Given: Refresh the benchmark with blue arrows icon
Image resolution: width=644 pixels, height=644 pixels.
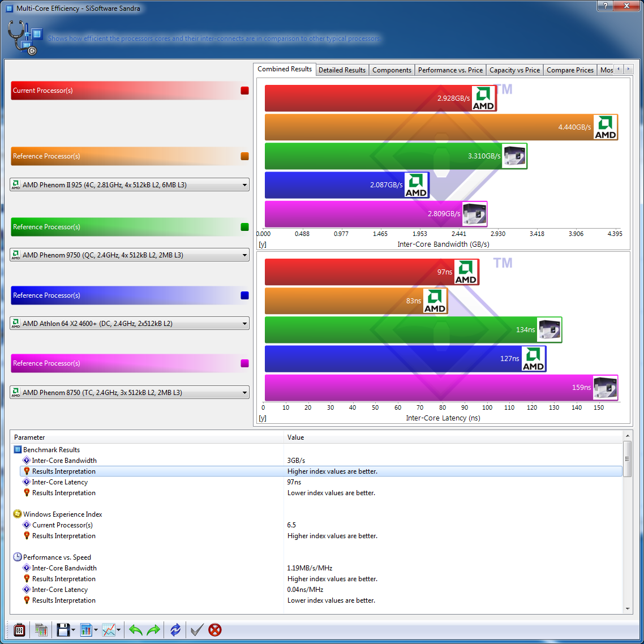Looking at the screenshot, I should [x=175, y=630].
